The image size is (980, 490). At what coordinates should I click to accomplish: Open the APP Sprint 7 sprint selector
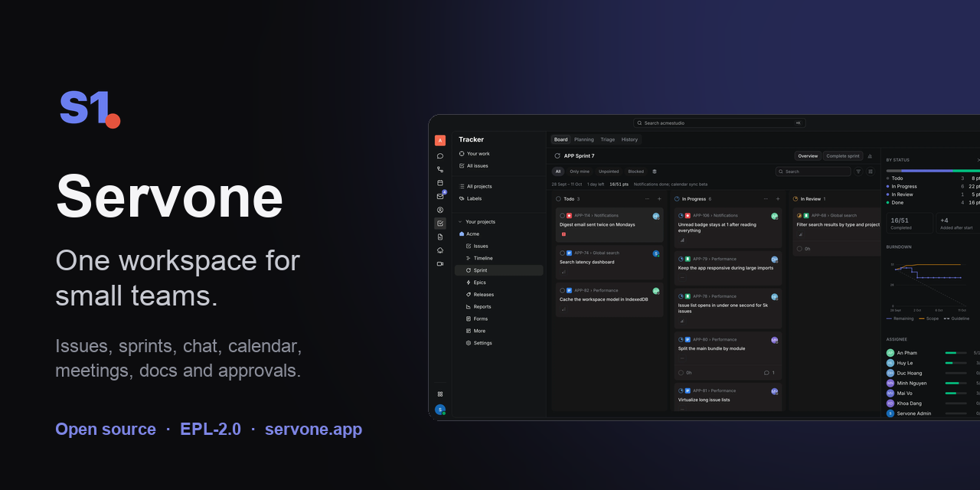click(x=574, y=156)
